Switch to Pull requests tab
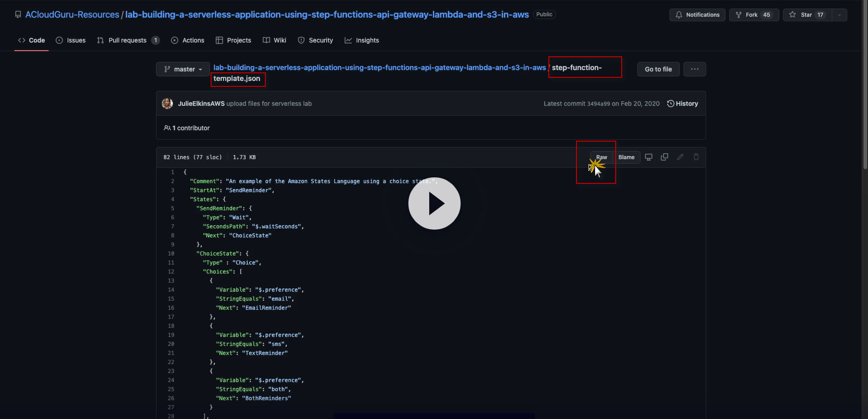The width and height of the screenshot is (868, 419). pyautogui.click(x=128, y=40)
